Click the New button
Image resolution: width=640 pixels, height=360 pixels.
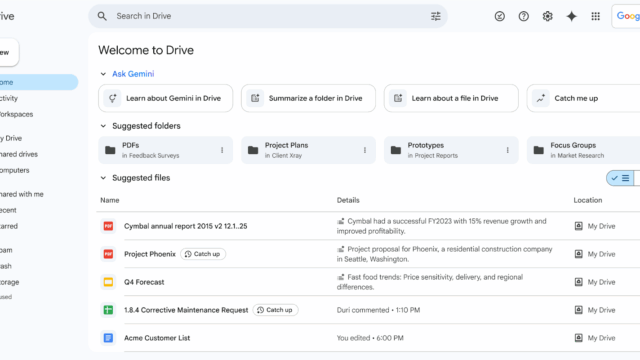(x=8, y=52)
